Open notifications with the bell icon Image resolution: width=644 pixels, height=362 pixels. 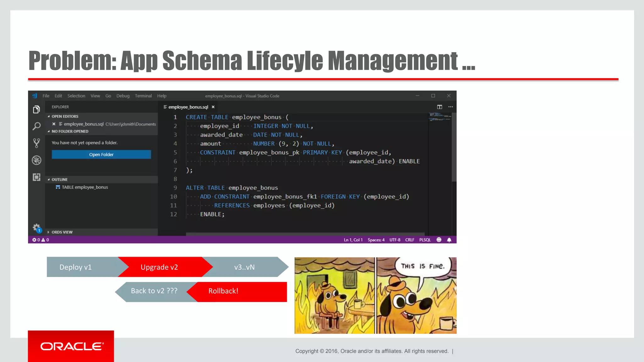[449, 240]
